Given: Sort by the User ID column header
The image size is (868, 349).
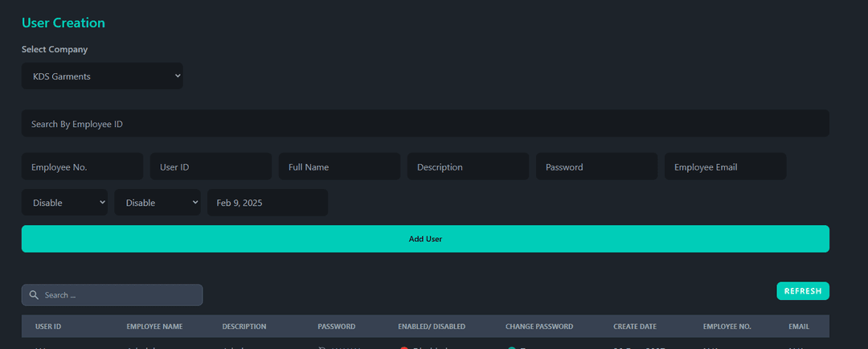Looking at the screenshot, I should (48, 326).
